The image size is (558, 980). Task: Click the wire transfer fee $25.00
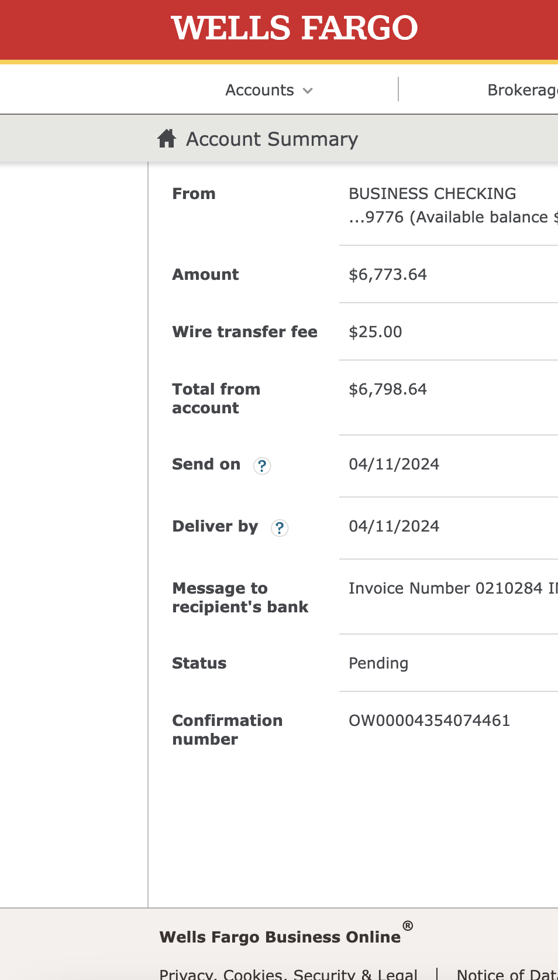(x=376, y=332)
